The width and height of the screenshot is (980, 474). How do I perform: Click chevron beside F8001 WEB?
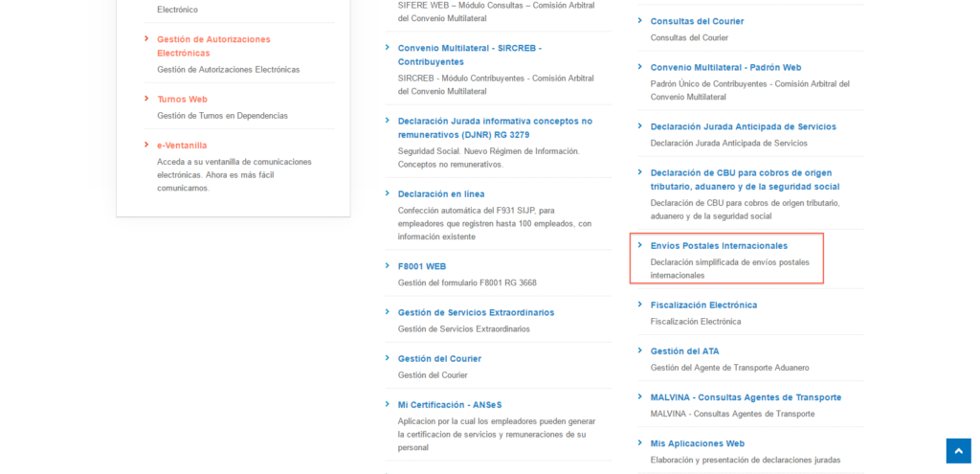[388, 266]
